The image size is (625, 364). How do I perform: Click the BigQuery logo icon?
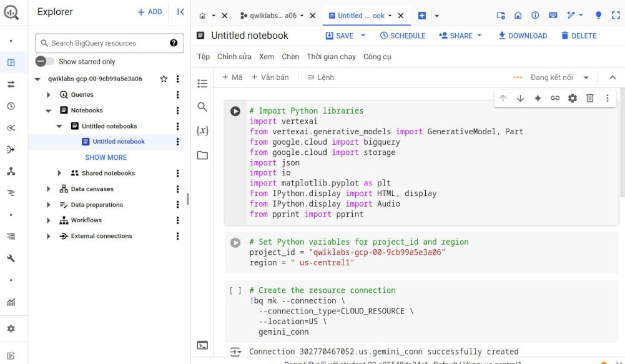click(x=11, y=12)
